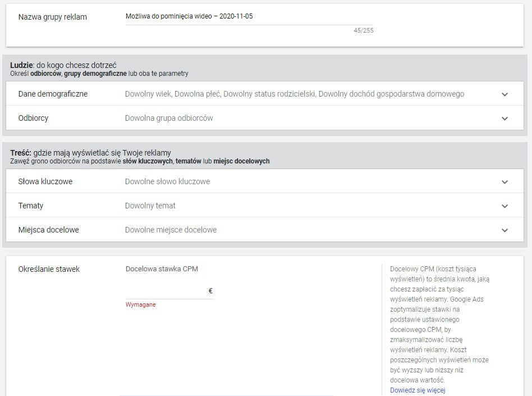The width and height of the screenshot is (532, 396).
Task: Open the Tematy section chevron arrow
Action: [505, 206]
